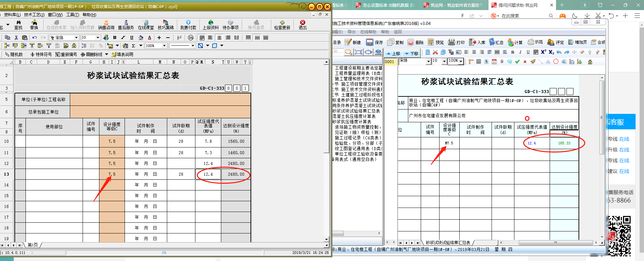
Task: Open the 技术工艺(J) menu
Action: pyautogui.click(x=34, y=15)
